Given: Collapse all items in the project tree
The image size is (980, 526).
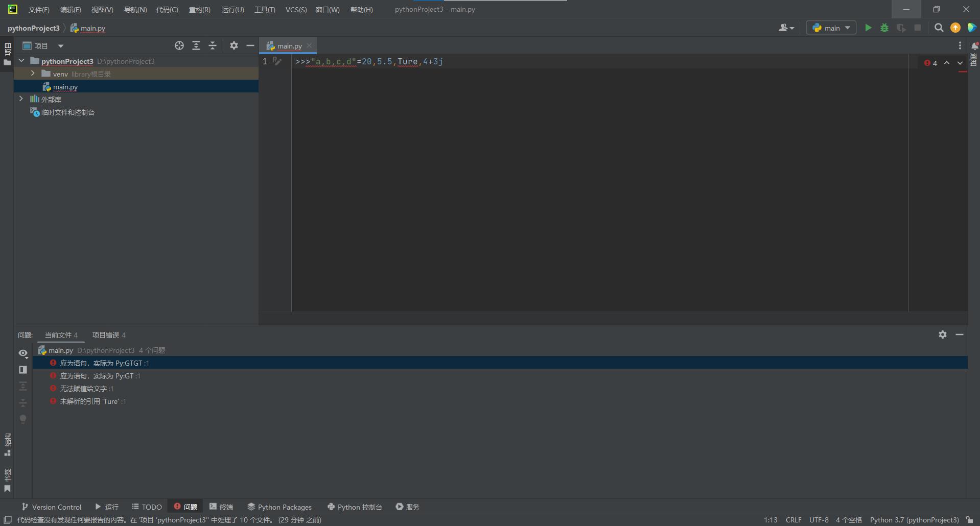Looking at the screenshot, I should (213, 46).
